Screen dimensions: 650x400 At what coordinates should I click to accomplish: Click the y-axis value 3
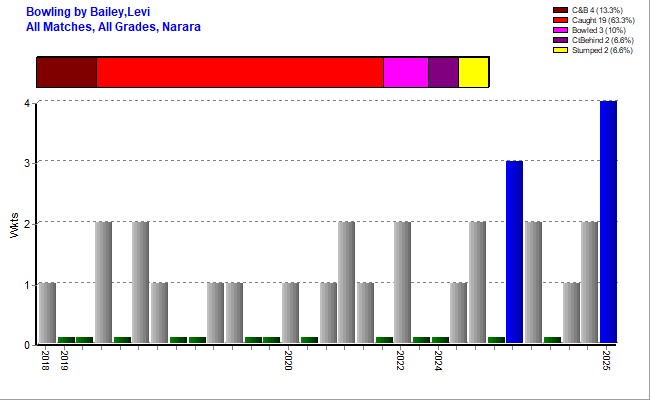pyautogui.click(x=27, y=163)
